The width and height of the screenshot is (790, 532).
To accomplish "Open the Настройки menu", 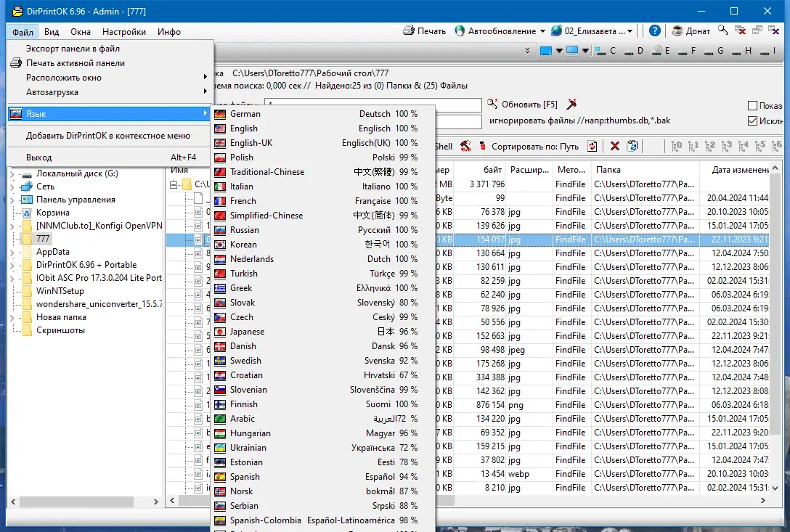I will point(124,32).
